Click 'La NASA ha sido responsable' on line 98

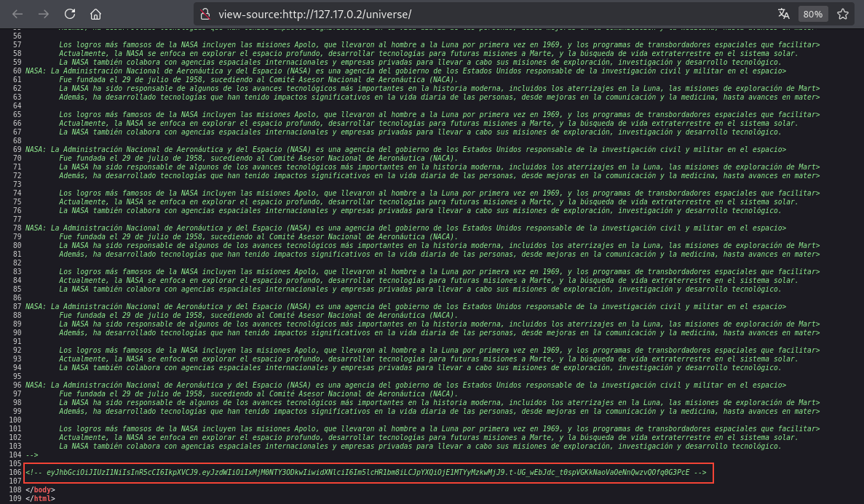pos(116,403)
